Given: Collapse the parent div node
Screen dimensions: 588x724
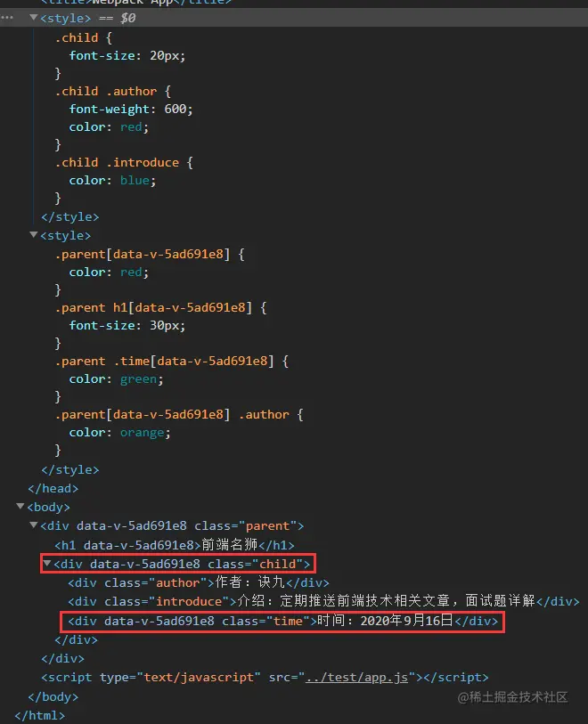Looking at the screenshot, I should 33,525.
